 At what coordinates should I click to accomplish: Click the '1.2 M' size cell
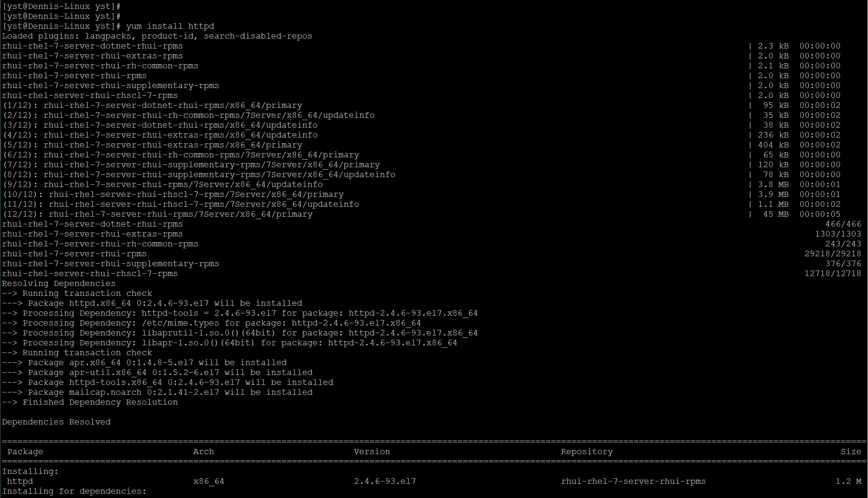click(849, 481)
